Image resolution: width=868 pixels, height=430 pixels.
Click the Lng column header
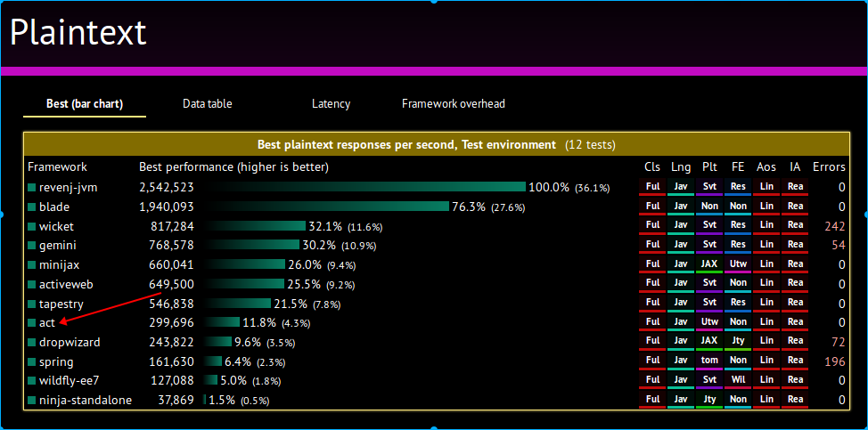click(x=680, y=166)
